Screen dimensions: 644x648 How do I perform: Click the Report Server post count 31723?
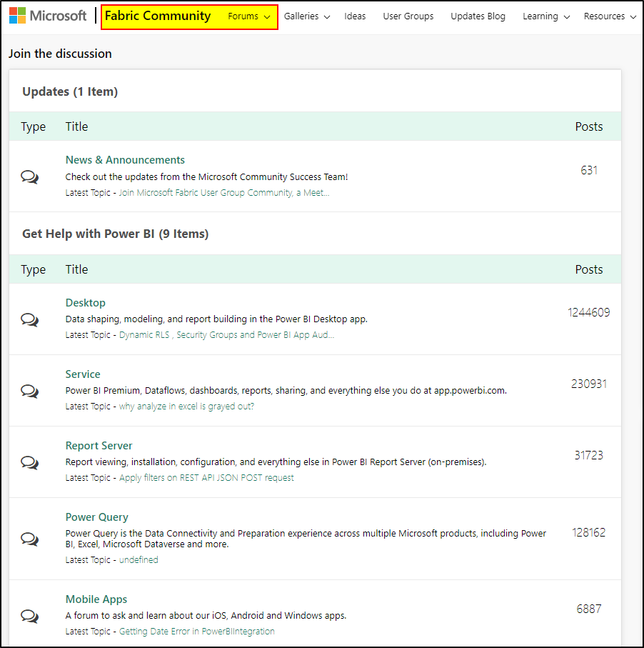click(x=589, y=455)
